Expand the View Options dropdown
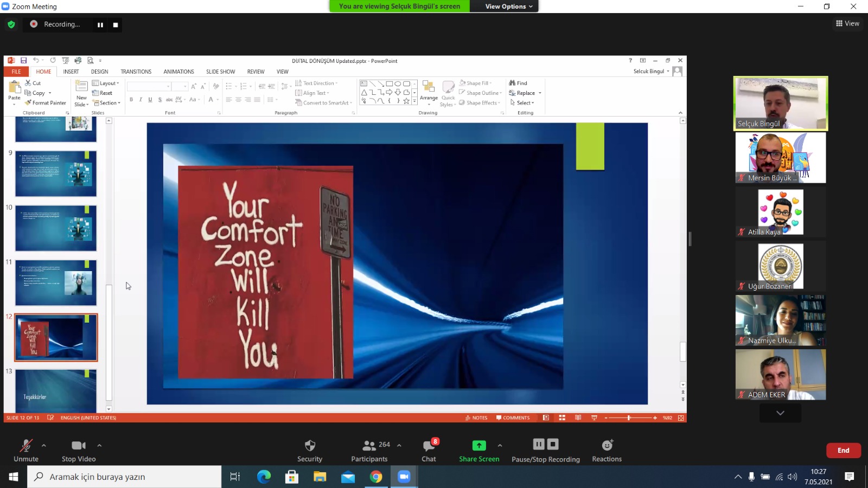The width and height of the screenshot is (868, 488). click(509, 7)
